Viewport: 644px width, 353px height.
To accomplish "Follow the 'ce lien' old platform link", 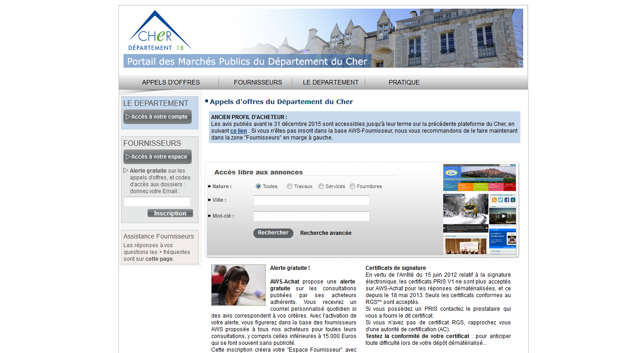I will pos(238,131).
